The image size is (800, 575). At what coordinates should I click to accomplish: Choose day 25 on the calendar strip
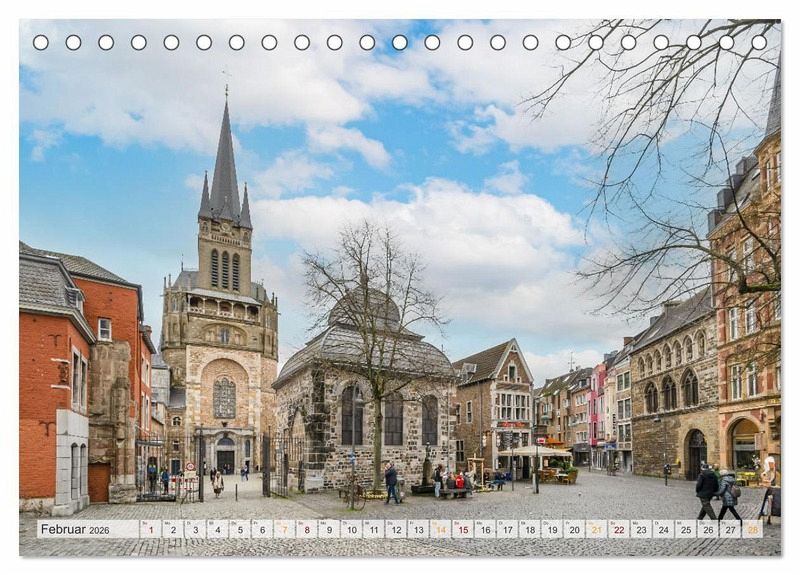pos(685,529)
